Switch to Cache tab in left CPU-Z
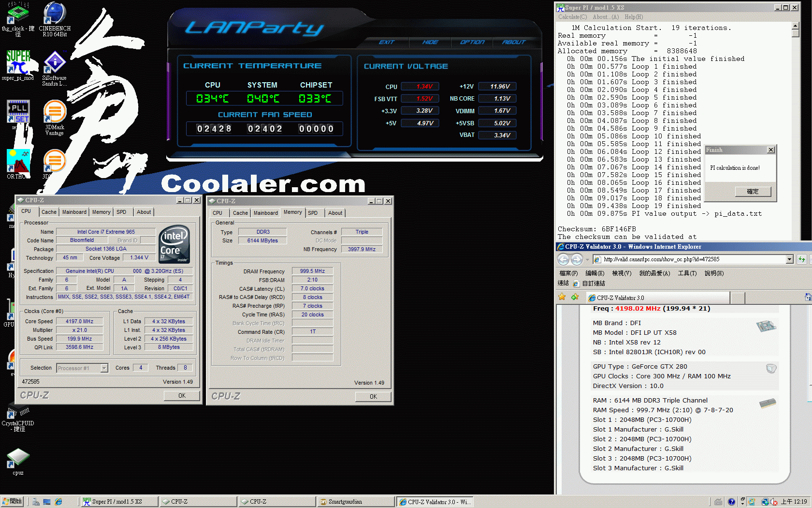This screenshot has width=812, height=508. point(49,212)
